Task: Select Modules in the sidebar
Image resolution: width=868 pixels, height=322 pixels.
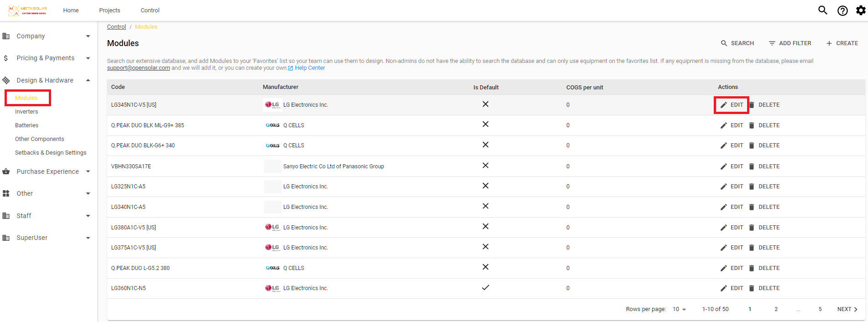Action: click(26, 98)
